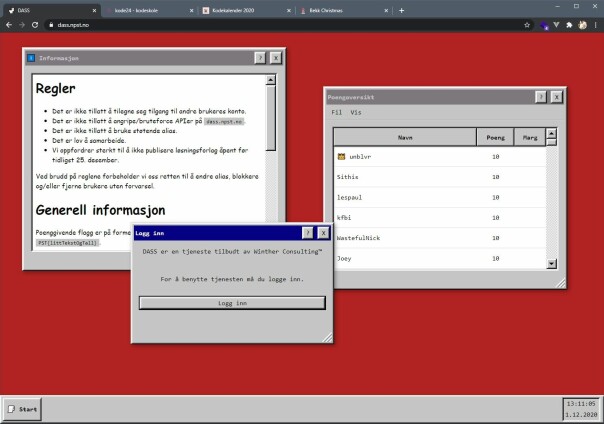The image size is (604, 424).
Task: Click the purple extension icon in toolbar
Action: point(544,25)
